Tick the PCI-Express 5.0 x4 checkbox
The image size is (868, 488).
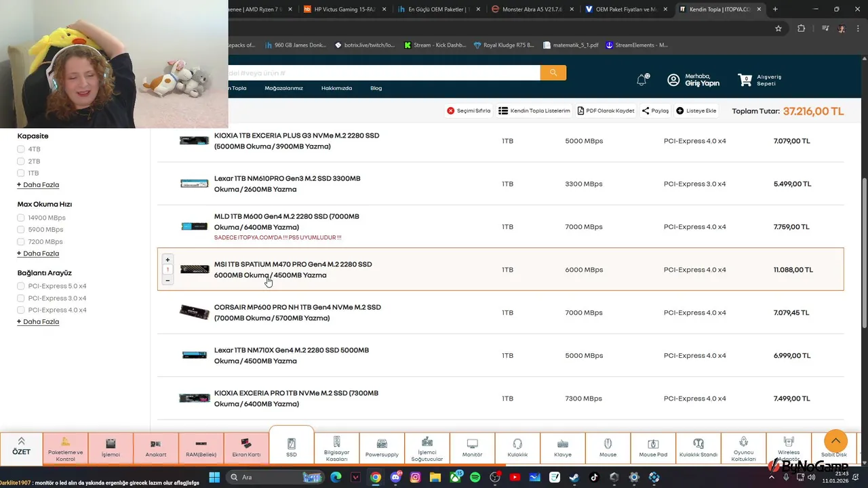tap(21, 286)
